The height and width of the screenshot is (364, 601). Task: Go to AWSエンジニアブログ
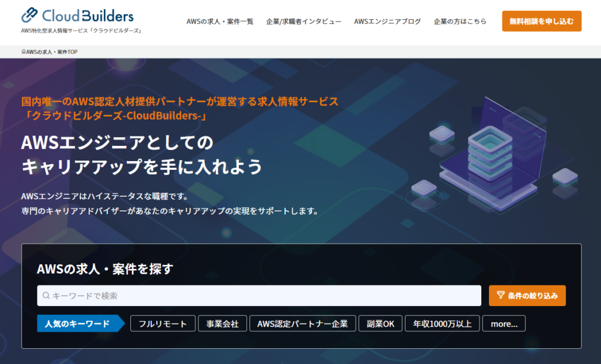coord(387,21)
